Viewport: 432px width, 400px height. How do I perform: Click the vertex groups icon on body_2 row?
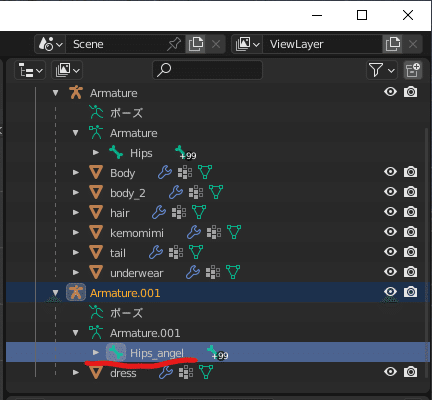196,192
